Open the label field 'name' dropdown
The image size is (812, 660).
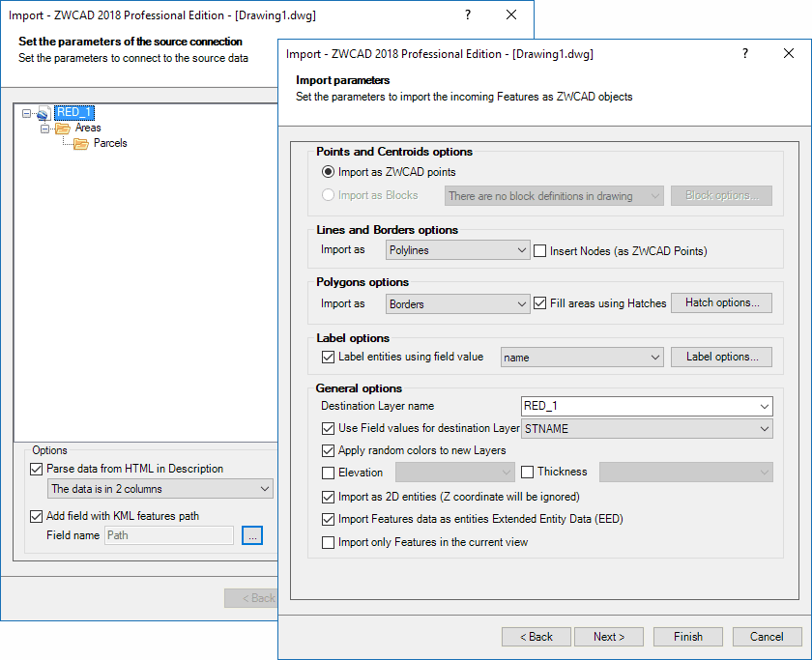[582, 358]
